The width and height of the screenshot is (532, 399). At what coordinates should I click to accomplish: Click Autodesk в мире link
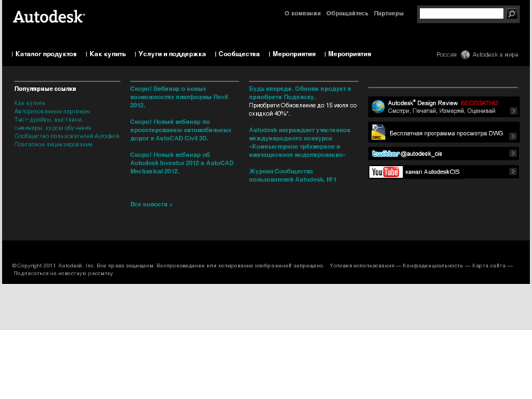495,55
